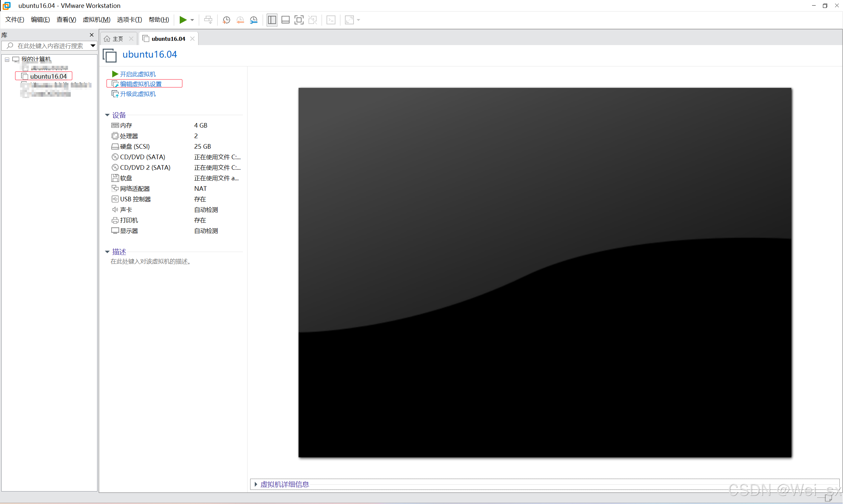Open the power options dropdown arrow
The image size is (843, 504).
tap(192, 20)
